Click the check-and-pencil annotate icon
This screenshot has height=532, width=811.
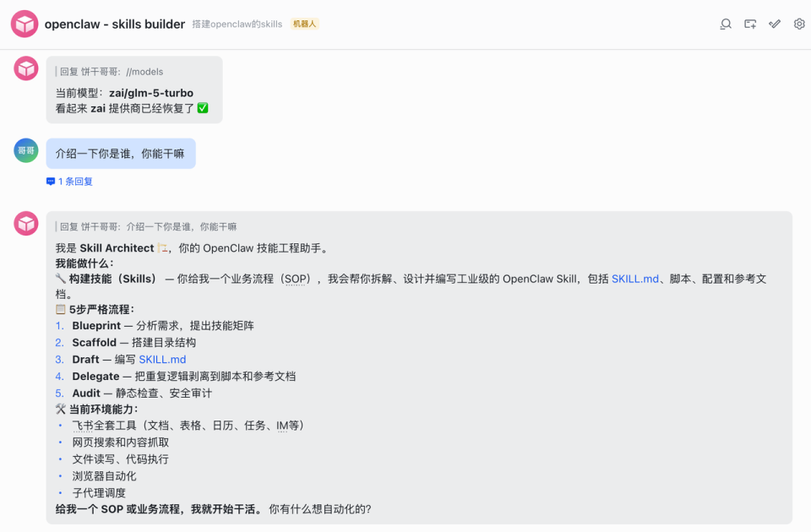(x=775, y=24)
